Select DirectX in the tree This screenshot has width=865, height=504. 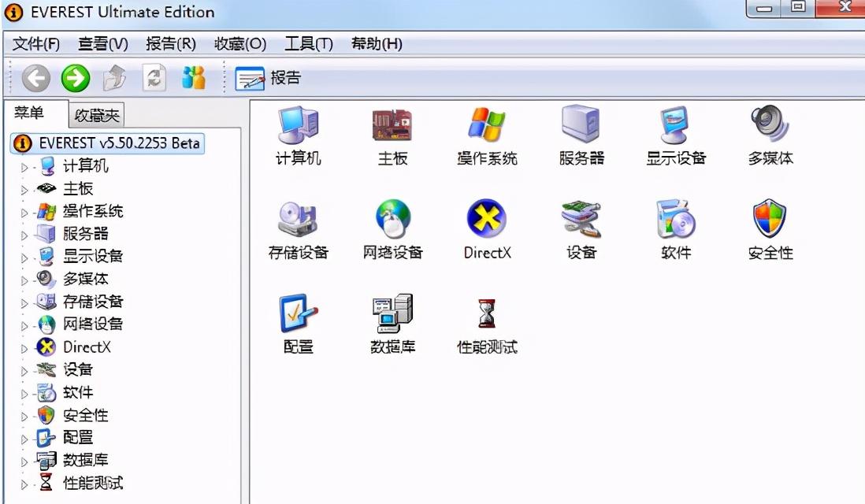pyautogui.click(x=87, y=347)
